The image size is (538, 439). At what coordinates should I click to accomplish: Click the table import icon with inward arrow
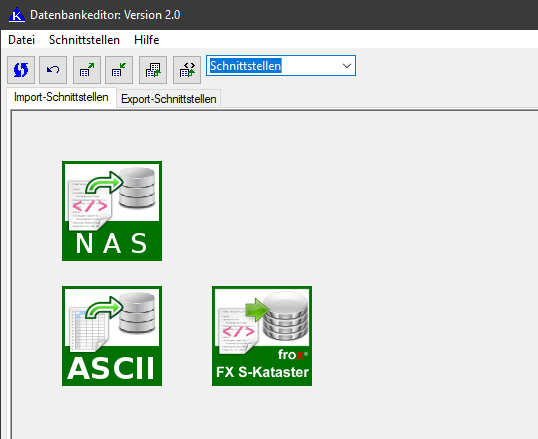point(119,70)
